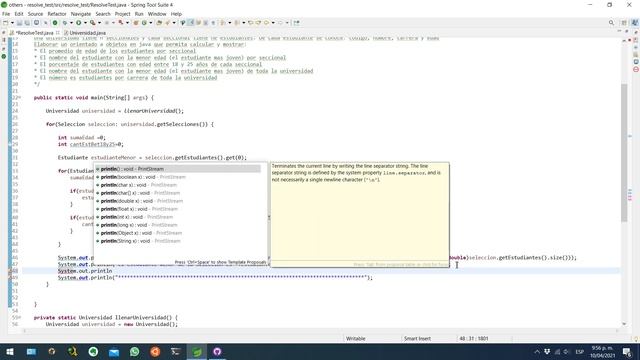Click the toolbar Search magnifier icon
The height and width of the screenshot is (360, 640).
(x=611, y=23)
